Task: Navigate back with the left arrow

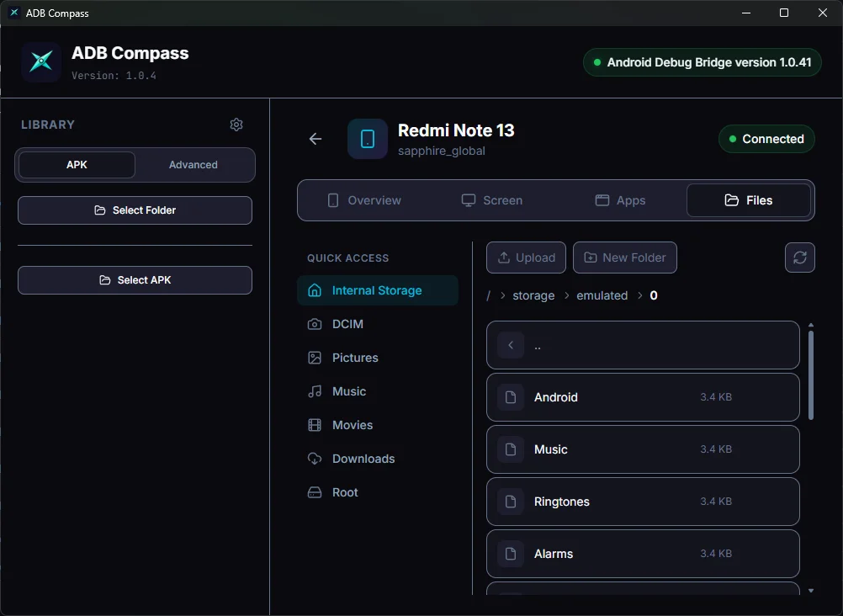Action: tap(315, 139)
